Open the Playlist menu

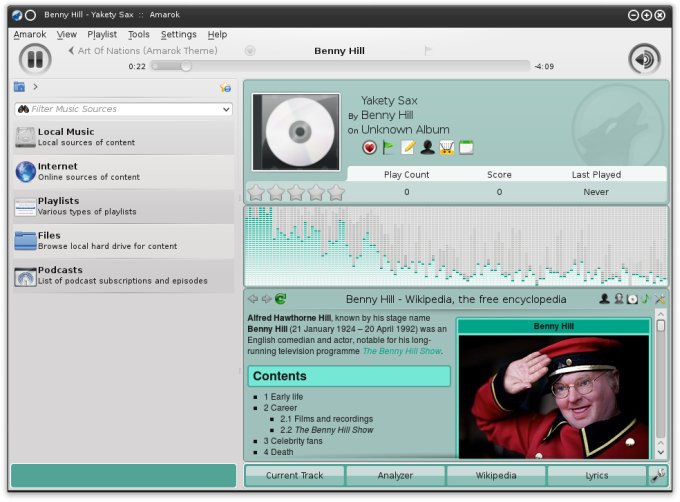click(x=102, y=34)
